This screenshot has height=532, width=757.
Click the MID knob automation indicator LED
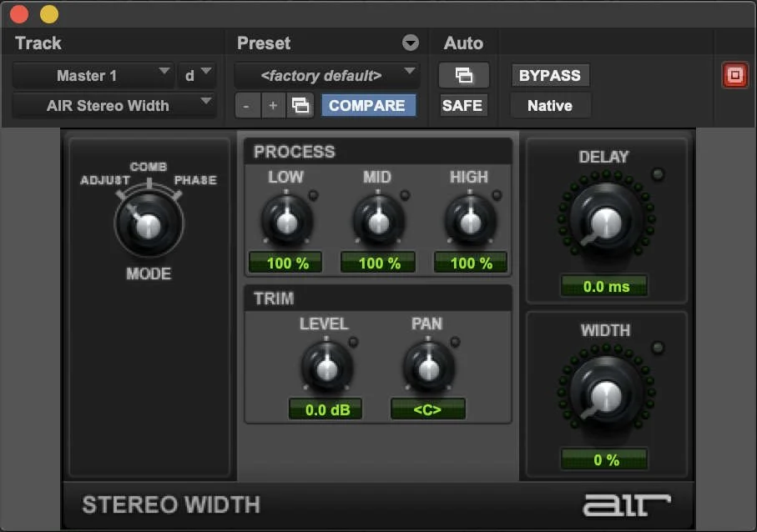coord(405,195)
